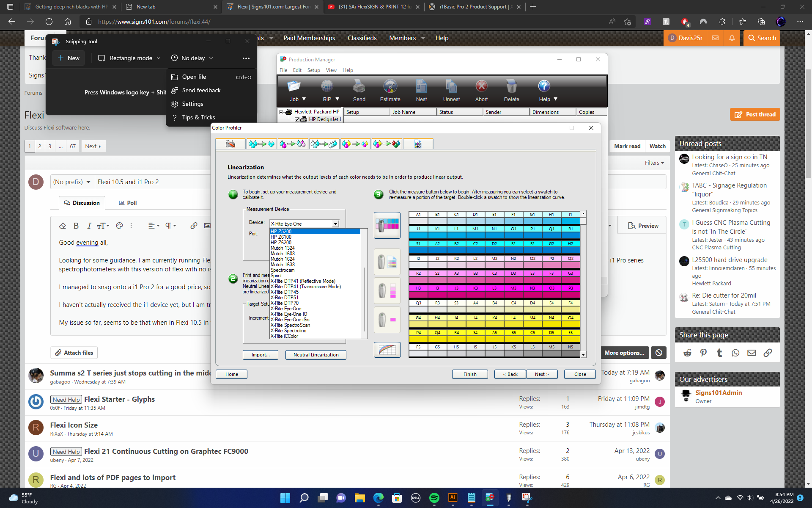Image resolution: width=812 pixels, height=508 pixels.
Task: Open the text color palette icon in editor
Action: pyautogui.click(x=120, y=226)
